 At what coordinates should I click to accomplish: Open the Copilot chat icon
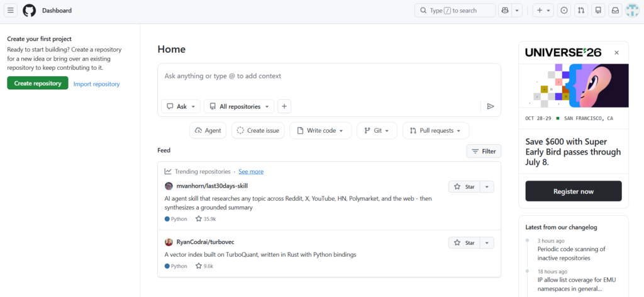(x=505, y=10)
